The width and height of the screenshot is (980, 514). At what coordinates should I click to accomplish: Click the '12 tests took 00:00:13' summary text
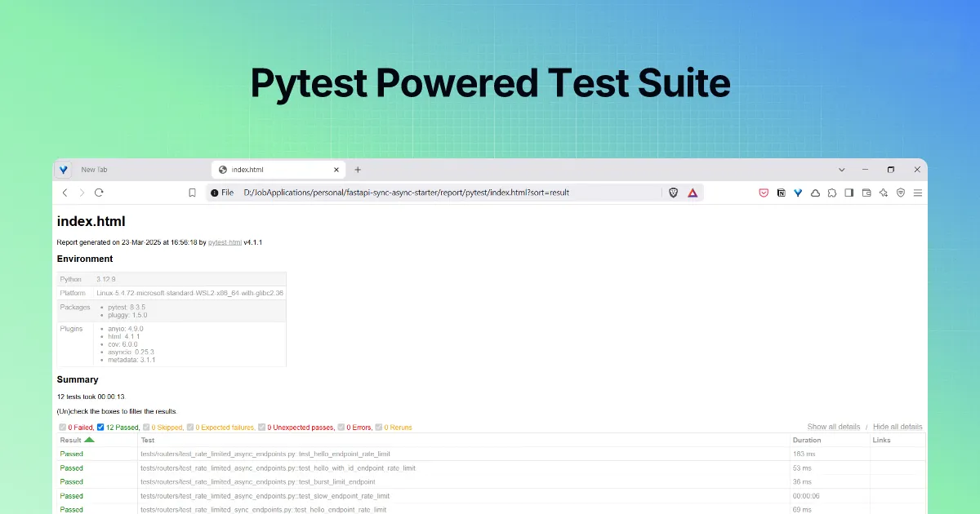(x=91, y=397)
